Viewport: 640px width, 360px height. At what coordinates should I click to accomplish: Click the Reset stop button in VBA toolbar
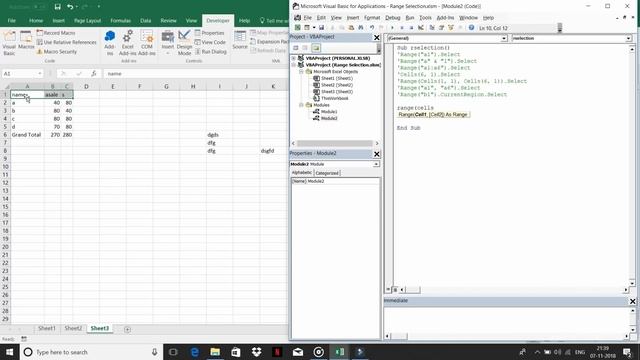click(411, 27)
